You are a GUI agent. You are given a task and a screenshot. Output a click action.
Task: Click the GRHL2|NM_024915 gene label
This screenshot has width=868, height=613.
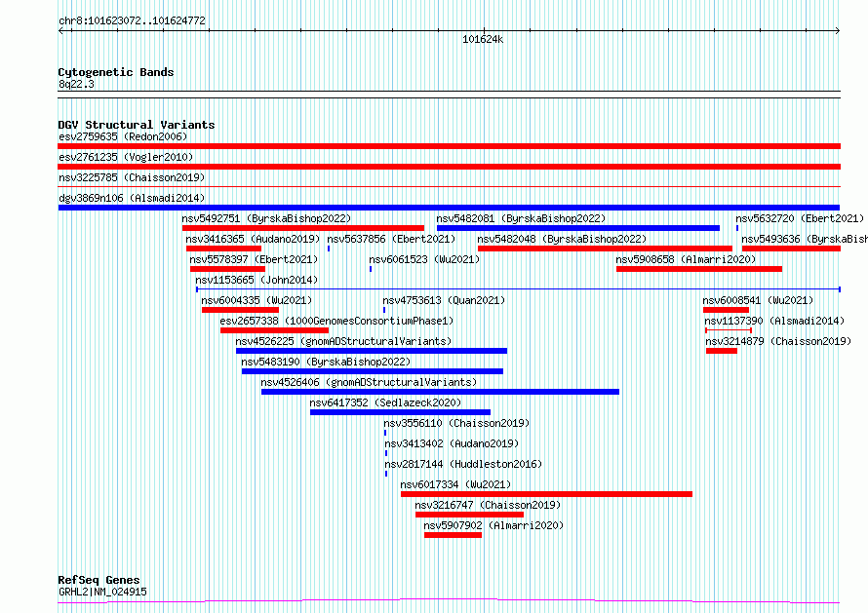coord(103,592)
